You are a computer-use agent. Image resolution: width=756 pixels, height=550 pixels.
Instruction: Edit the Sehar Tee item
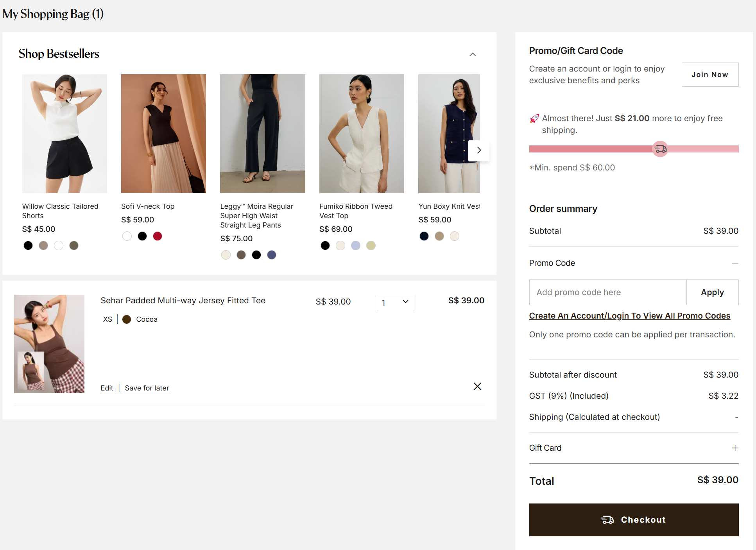pyautogui.click(x=107, y=388)
